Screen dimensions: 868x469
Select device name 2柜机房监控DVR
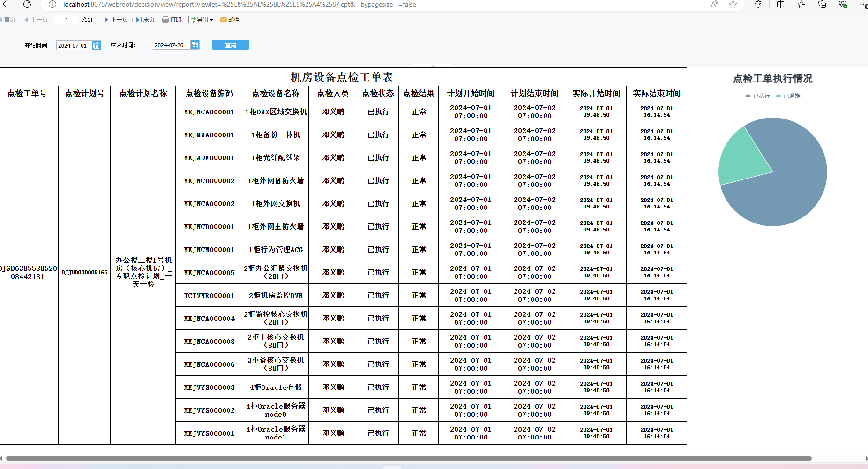276,296
